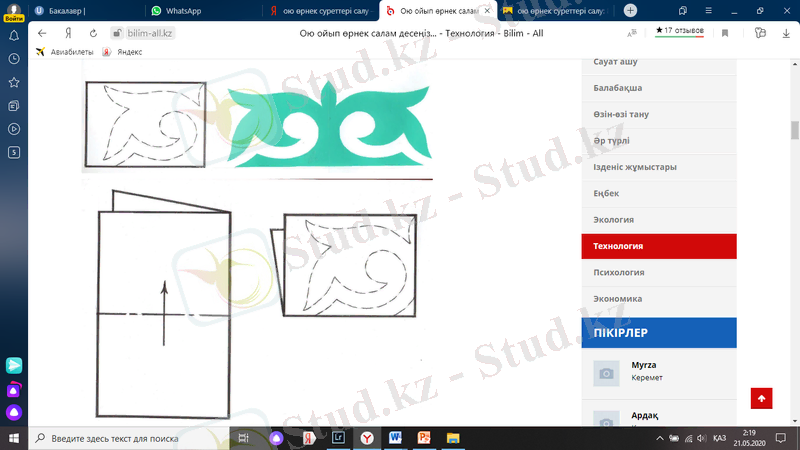The width and height of the screenshot is (800, 450).
Task: Switch to the Yandex search tab ою өрнек
Action: pyautogui.click(x=321, y=11)
